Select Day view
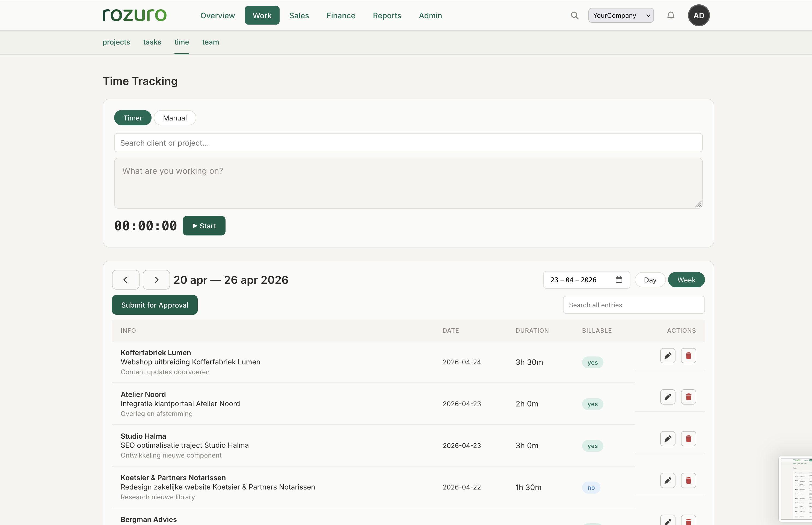 pyautogui.click(x=650, y=280)
